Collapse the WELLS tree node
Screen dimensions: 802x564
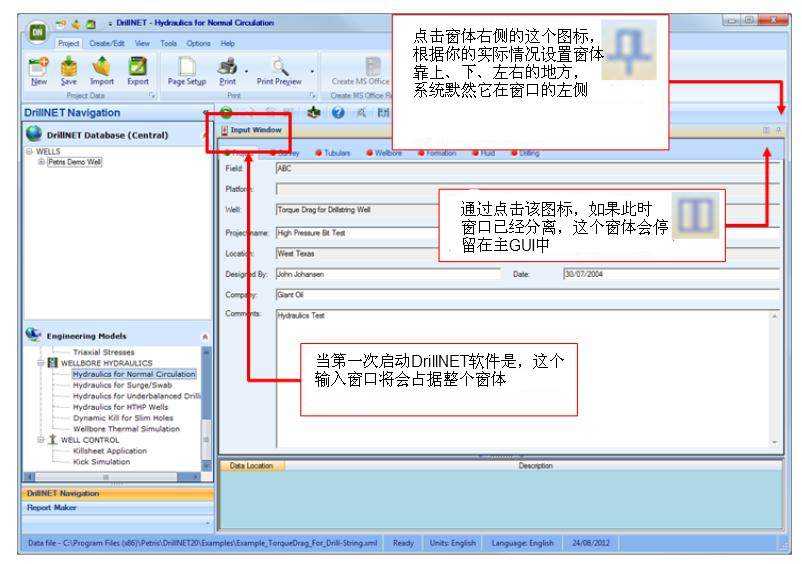(29, 151)
